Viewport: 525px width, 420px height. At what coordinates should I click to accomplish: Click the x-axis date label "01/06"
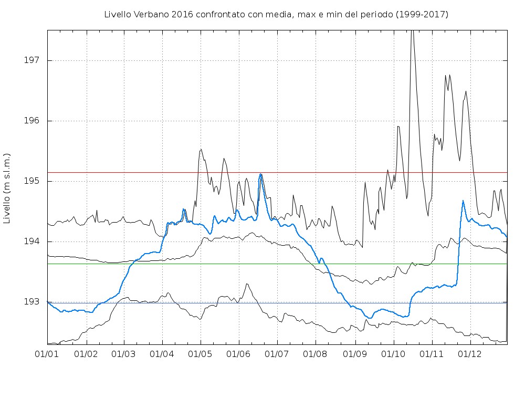coord(238,354)
